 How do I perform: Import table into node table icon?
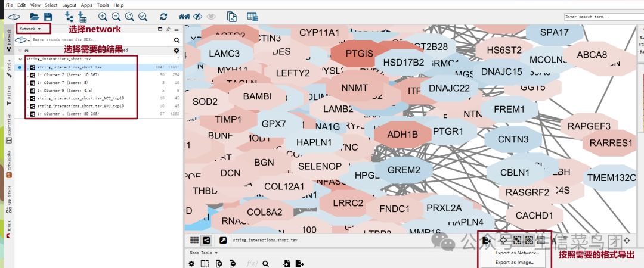(286, 263)
